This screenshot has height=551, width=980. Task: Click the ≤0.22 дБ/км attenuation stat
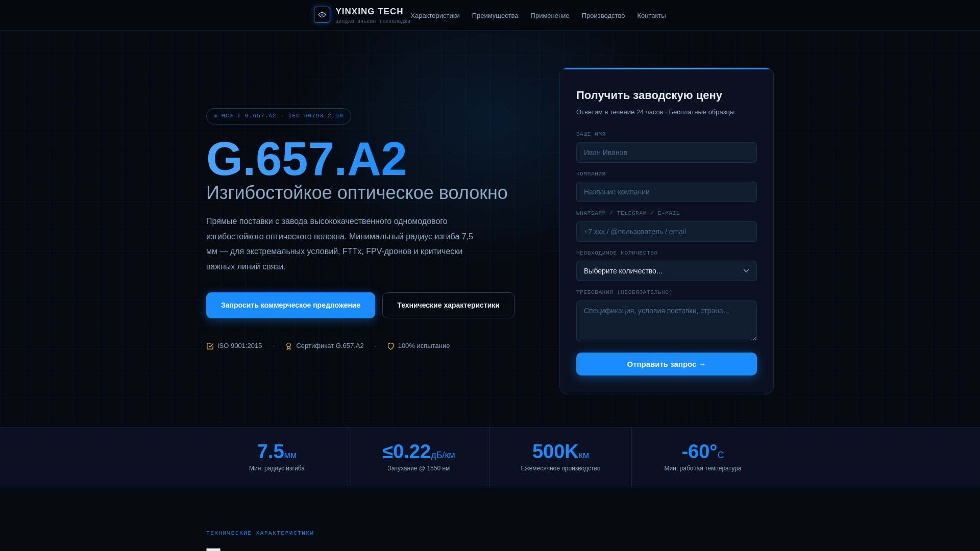pyautogui.click(x=419, y=452)
